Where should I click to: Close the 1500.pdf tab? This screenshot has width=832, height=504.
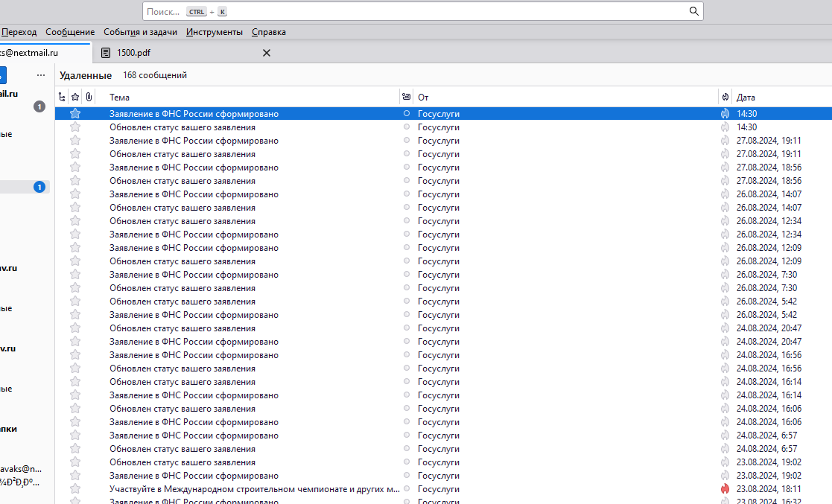pos(267,53)
